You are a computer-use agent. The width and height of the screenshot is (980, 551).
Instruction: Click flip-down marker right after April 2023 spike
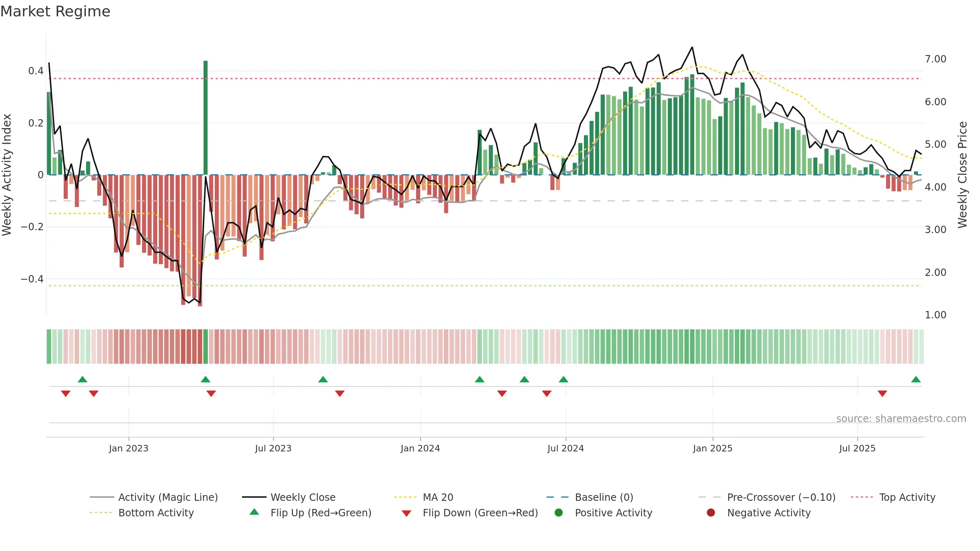[x=211, y=393]
